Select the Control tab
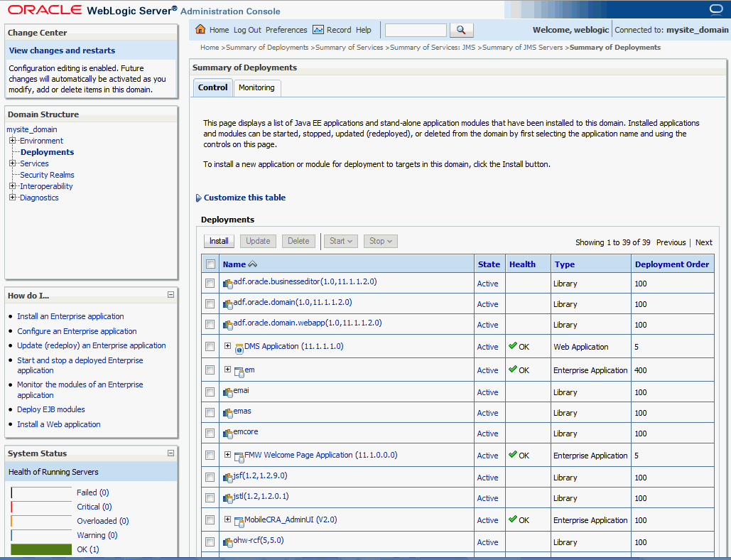This screenshot has width=731, height=560. click(x=213, y=87)
